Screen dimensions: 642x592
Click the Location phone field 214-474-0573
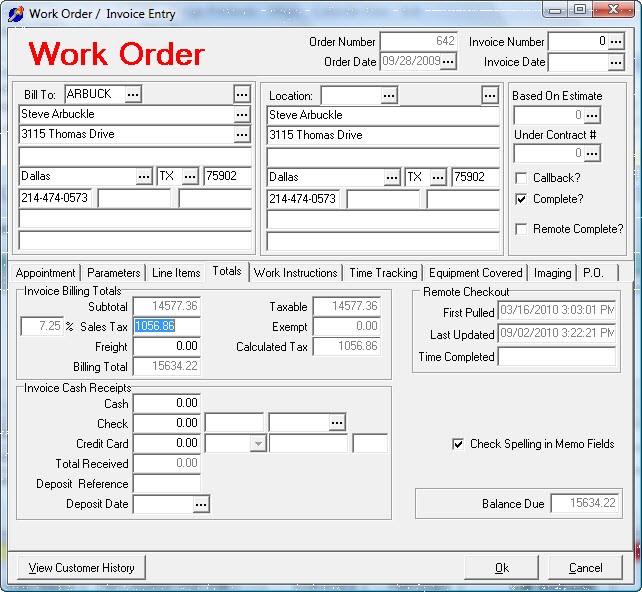(304, 199)
